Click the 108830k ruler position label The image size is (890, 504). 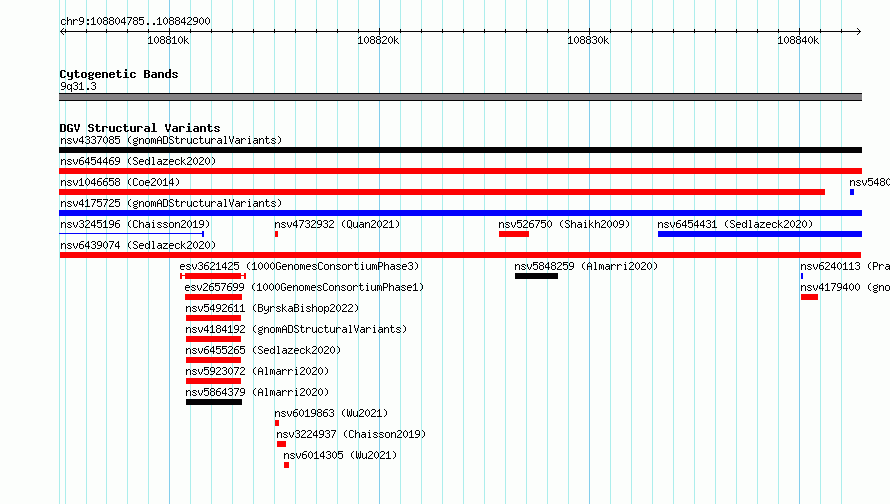pyautogui.click(x=588, y=40)
